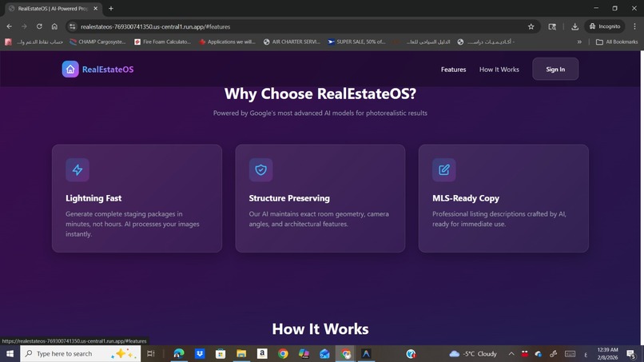Launch Microsoft Edge from the taskbar
The width and height of the screenshot is (644, 362).
pyautogui.click(x=179, y=354)
